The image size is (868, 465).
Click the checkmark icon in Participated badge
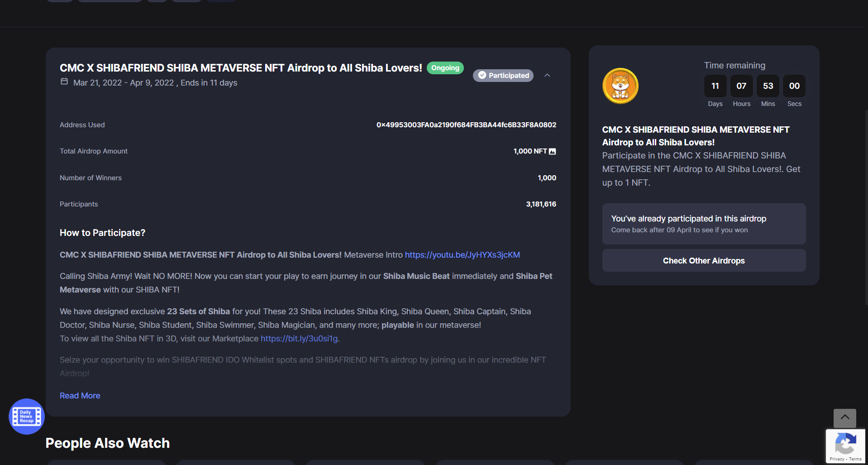coord(482,75)
